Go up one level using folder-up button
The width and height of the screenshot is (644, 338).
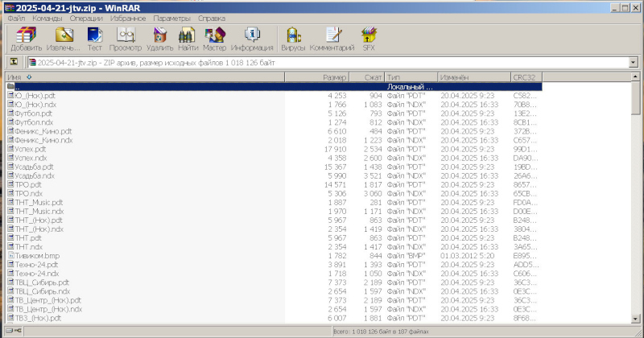[x=14, y=62]
